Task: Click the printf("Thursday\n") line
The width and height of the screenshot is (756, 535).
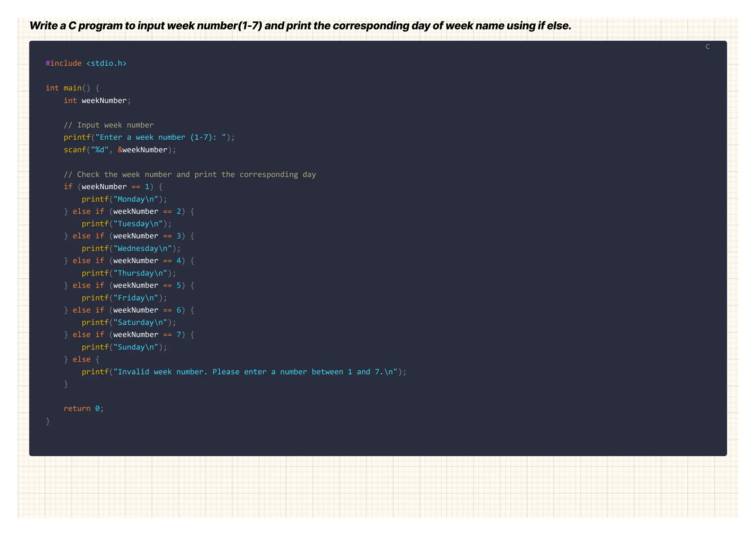Action: 129,273
